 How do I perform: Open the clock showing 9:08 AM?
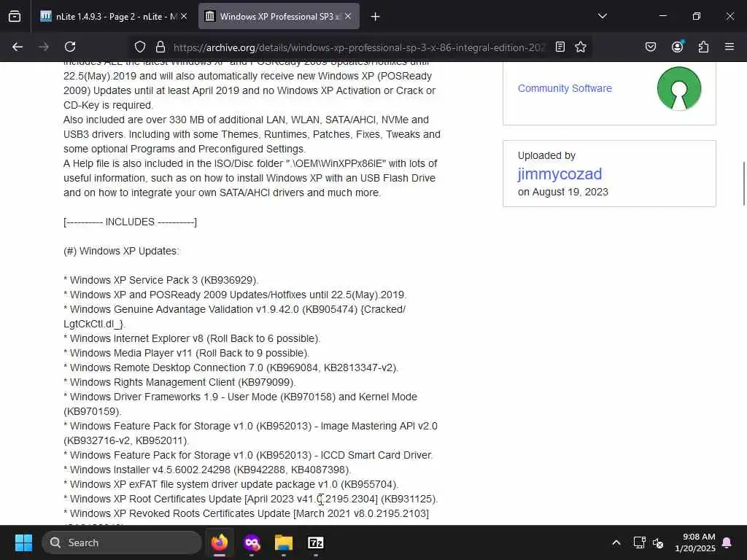point(695,542)
